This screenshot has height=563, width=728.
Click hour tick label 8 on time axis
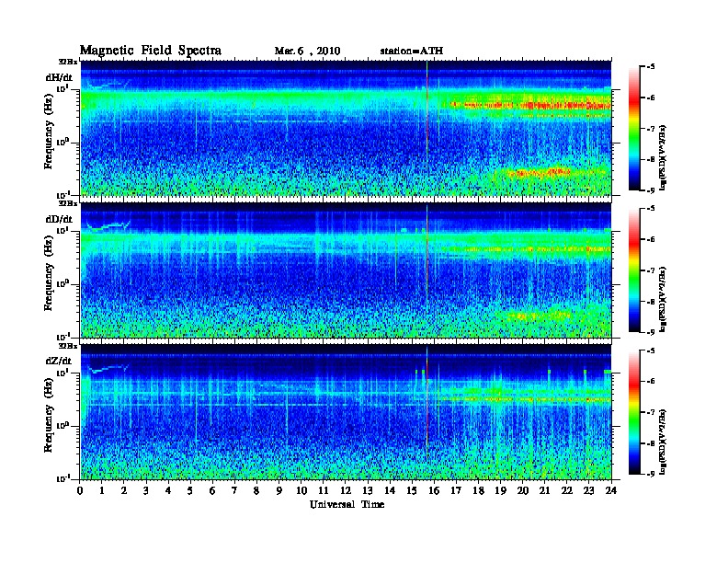pos(256,490)
